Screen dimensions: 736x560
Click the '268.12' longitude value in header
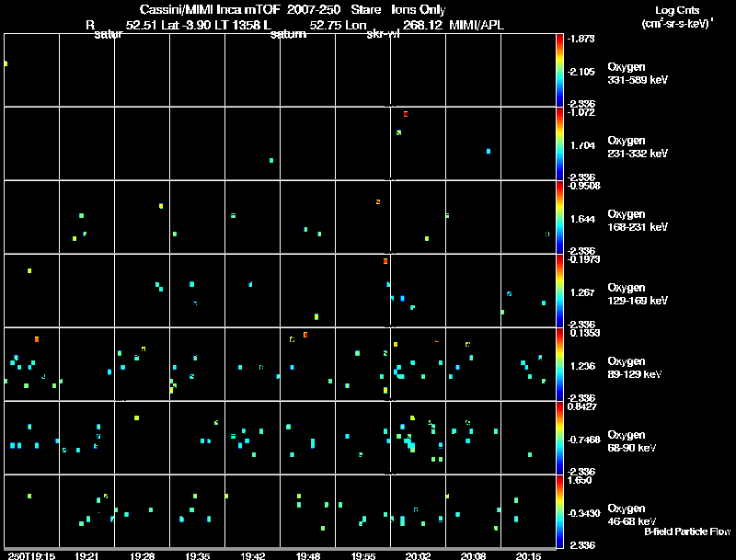422,25
